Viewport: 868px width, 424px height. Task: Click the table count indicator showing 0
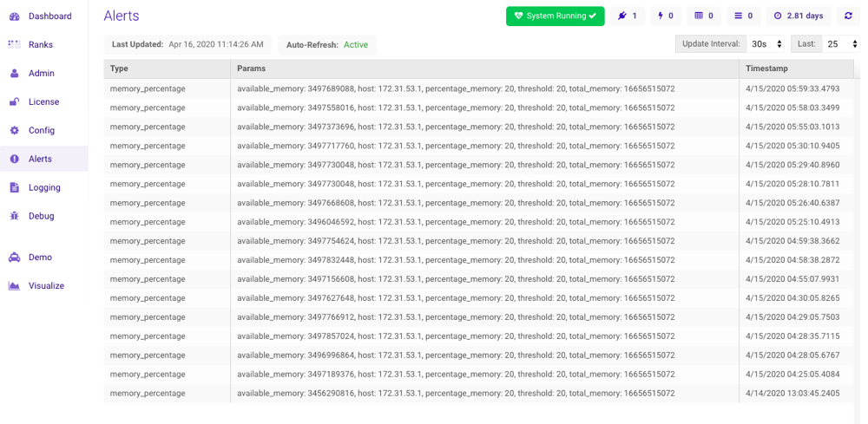click(x=704, y=16)
